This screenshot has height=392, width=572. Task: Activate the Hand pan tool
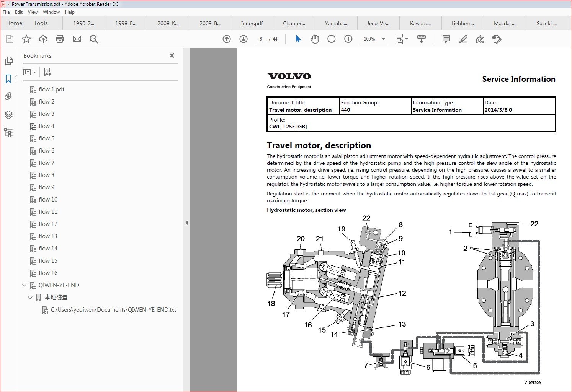click(315, 39)
